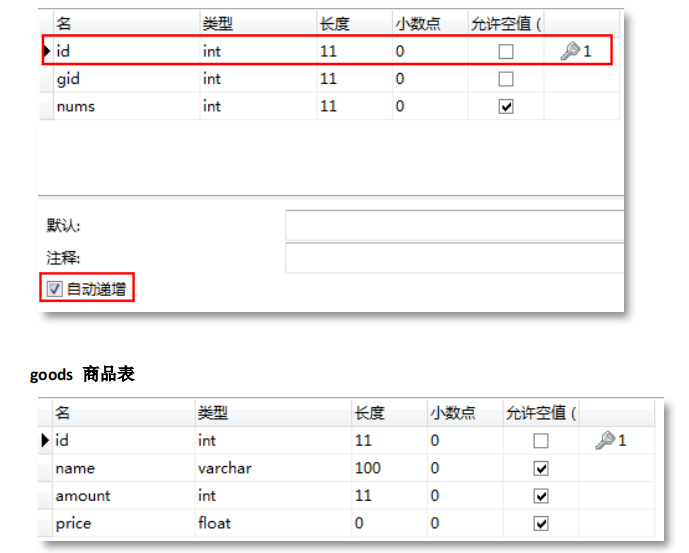Screen dimensions: 689x553
Task: Click the 名 column header in the goods table
Action: [x=123, y=412]
